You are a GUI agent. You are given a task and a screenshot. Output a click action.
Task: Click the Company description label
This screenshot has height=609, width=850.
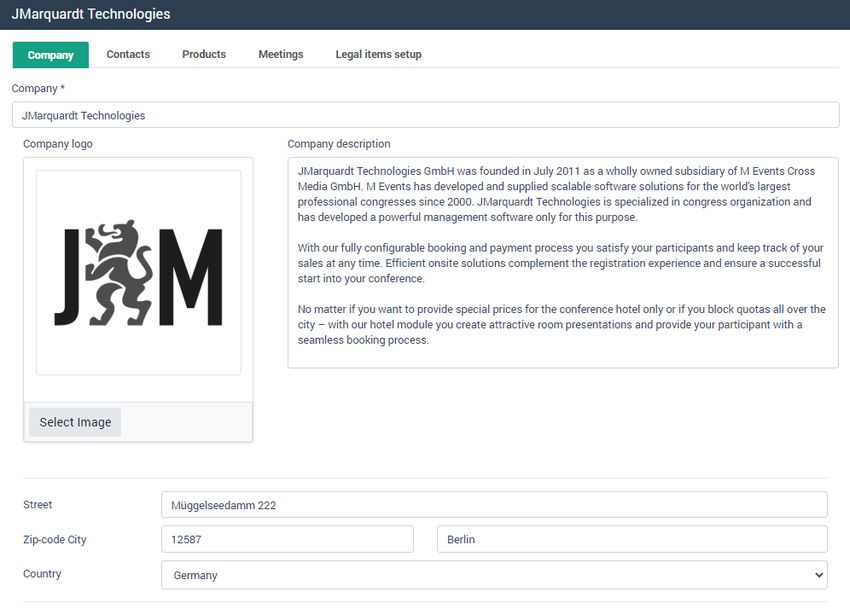339,144
